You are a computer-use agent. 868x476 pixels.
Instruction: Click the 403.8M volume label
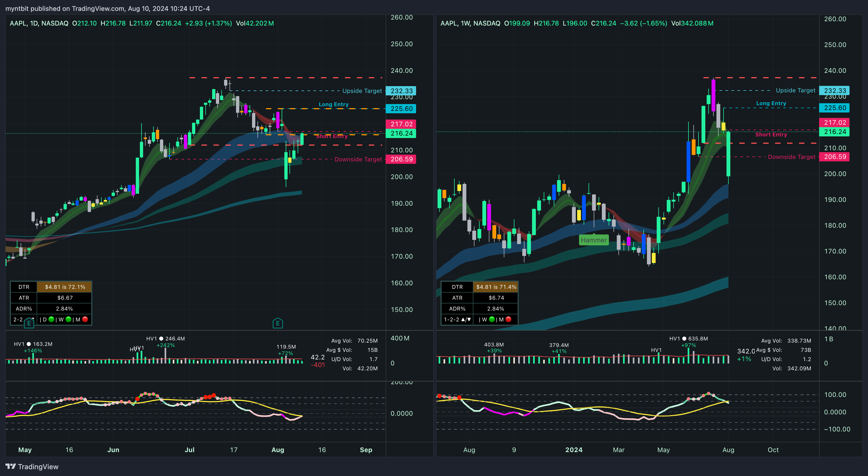[494, 345]
